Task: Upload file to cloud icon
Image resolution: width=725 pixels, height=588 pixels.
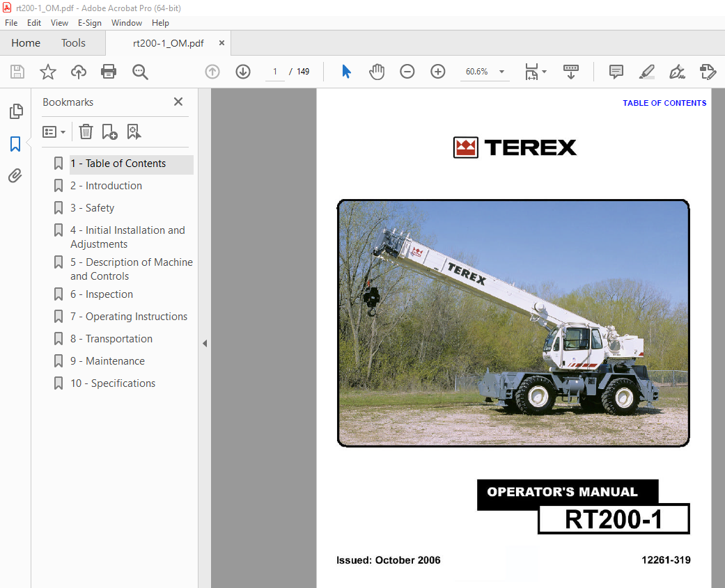Action: 79,72
